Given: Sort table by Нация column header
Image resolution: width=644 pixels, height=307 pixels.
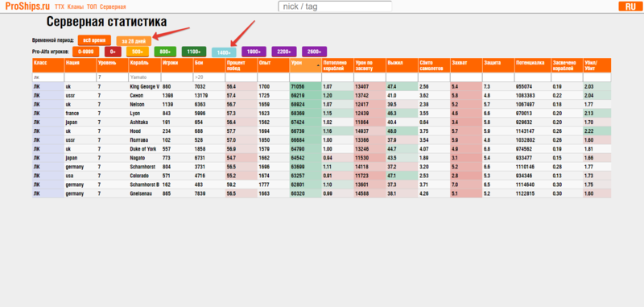Looking at the screenshot, I should (80, 65).
